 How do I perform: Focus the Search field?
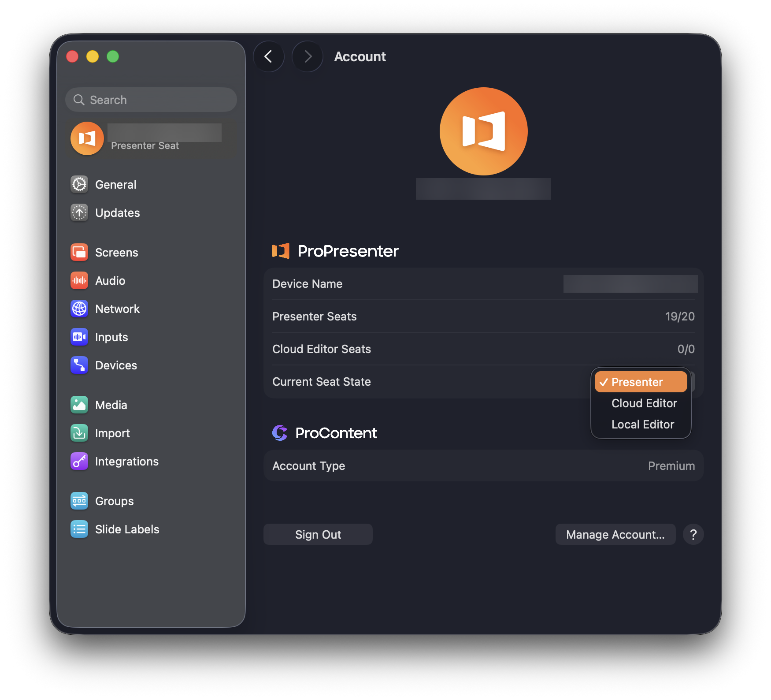[151, 100]
